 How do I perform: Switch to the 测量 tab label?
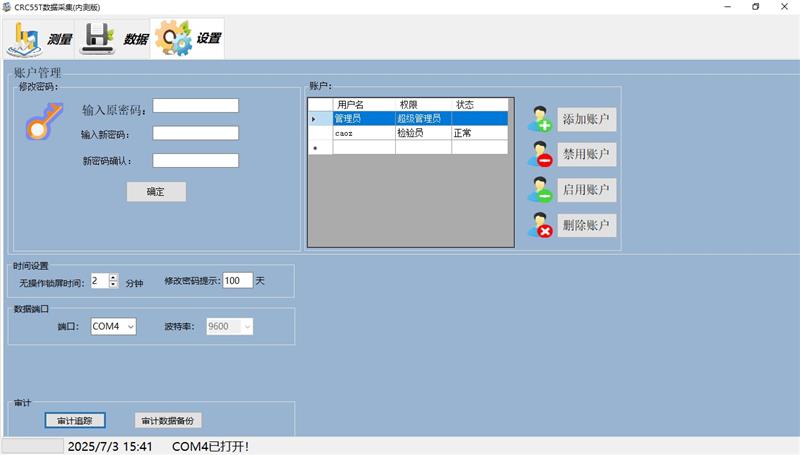(x=60, y=39)
